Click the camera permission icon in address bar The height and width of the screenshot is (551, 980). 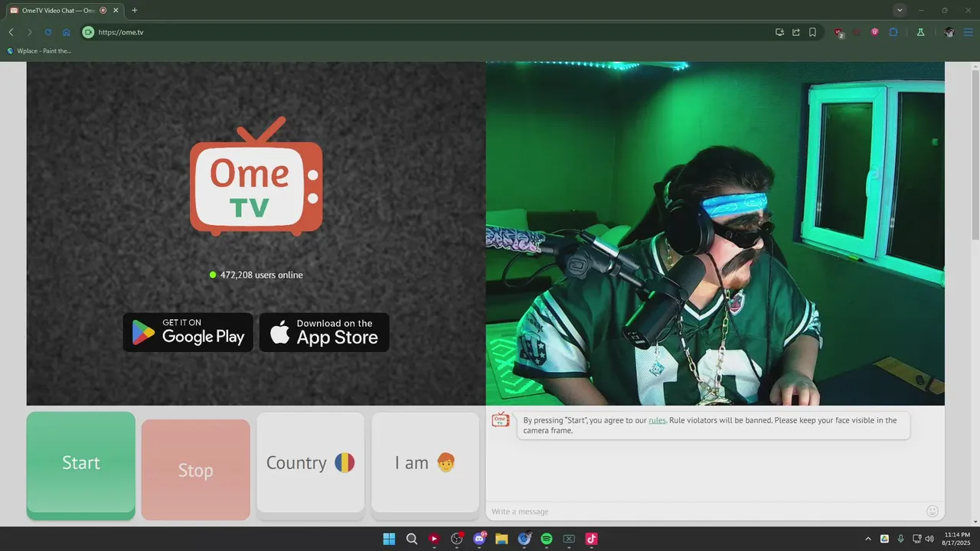tap(88, 32)
